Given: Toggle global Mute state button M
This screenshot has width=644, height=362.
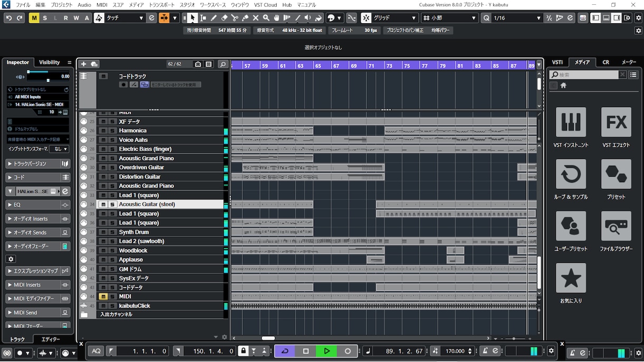Looking at the screenshot, I should [34, 18].
